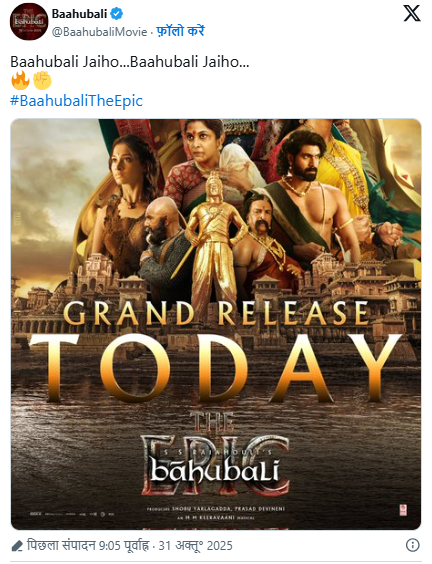Open the पिछला संपादन 9:05 पूर्वाह्न timestamp

87,545
